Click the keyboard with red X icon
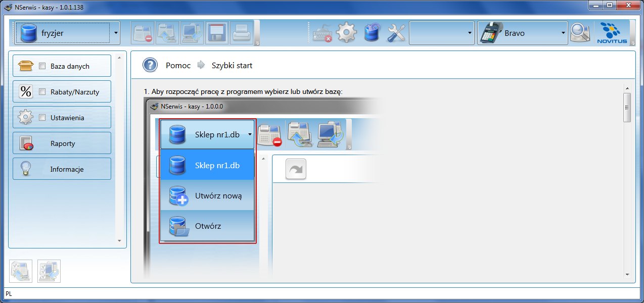The width and height of the screenshot is (644, 303). point(322,33)
